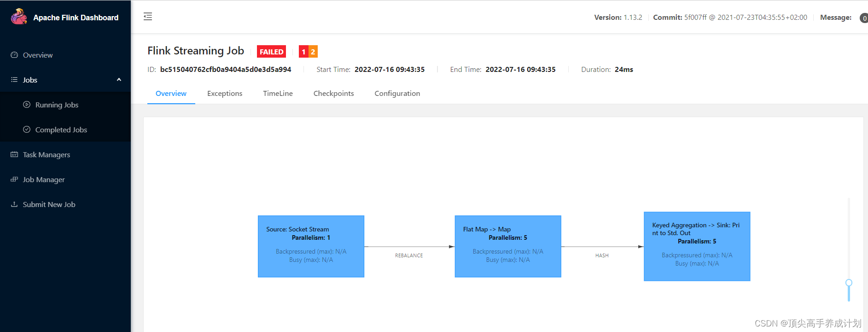Screen dimensions: 868x332
Task: Select the Flat Map -> Map node
Action: click(x=508, y=246)
